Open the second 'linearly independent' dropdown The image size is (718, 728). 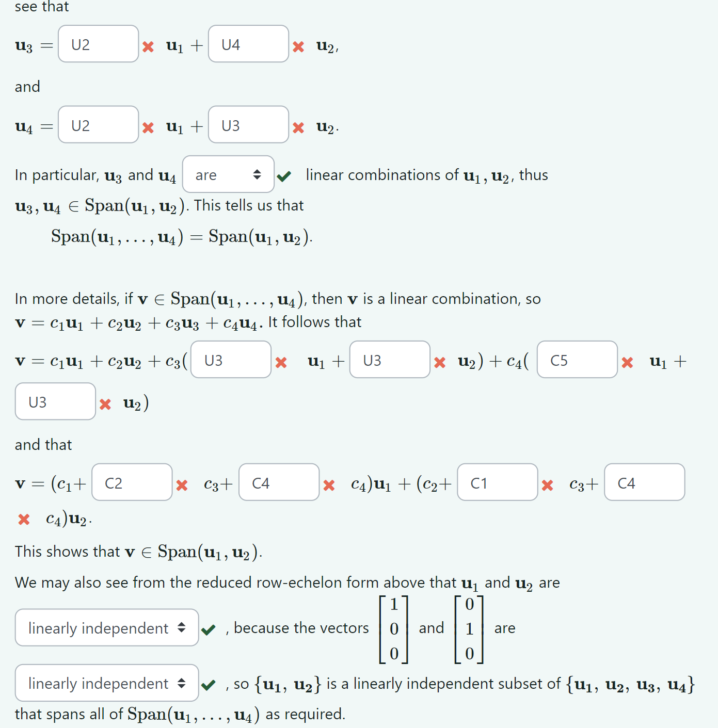[x=106, y=683]
